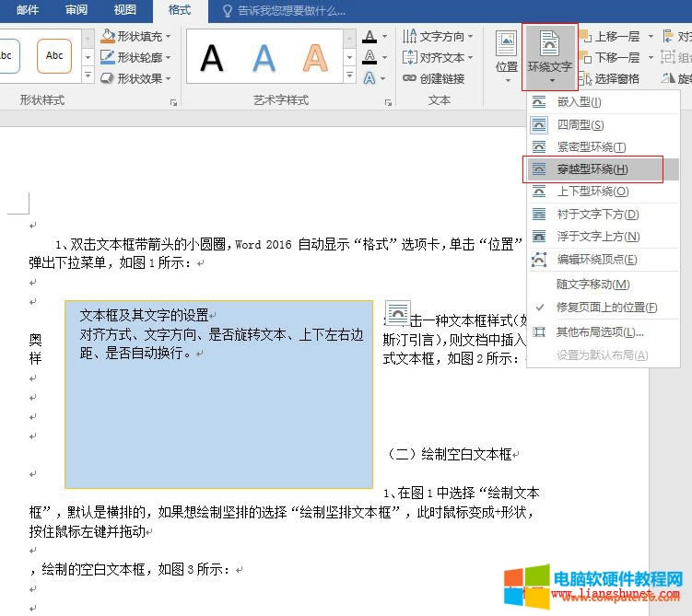
Task: Open the 位置 (Position) dropdown
Action: [506, 55]
